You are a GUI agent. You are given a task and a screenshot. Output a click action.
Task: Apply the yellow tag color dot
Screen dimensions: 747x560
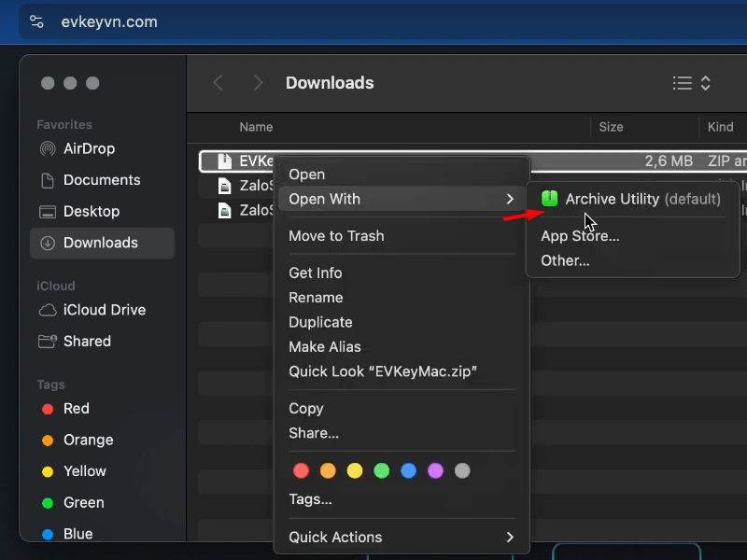pyautogui.click(x=355, y=471)
